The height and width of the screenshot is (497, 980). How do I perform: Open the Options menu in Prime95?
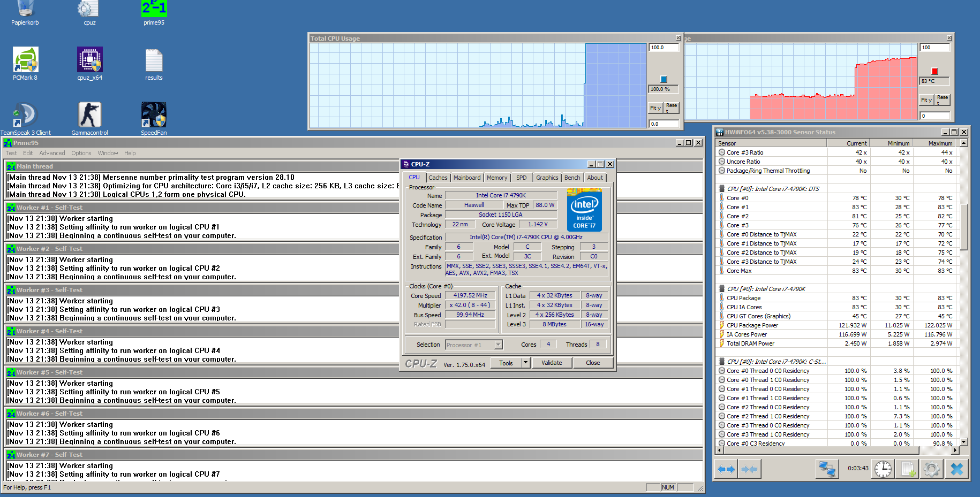[x=81, y=153]
